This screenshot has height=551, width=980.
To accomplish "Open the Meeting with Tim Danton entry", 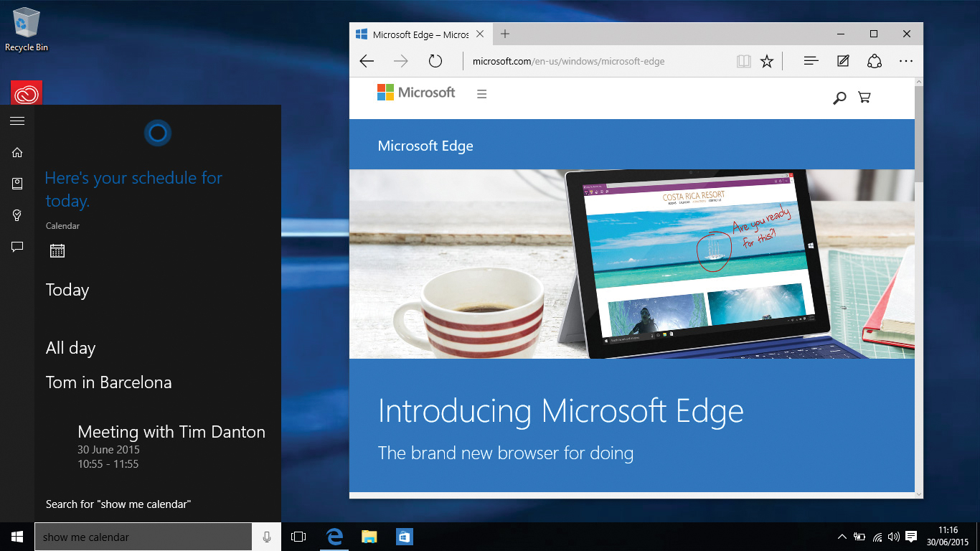I will click(x=171, y=432).
